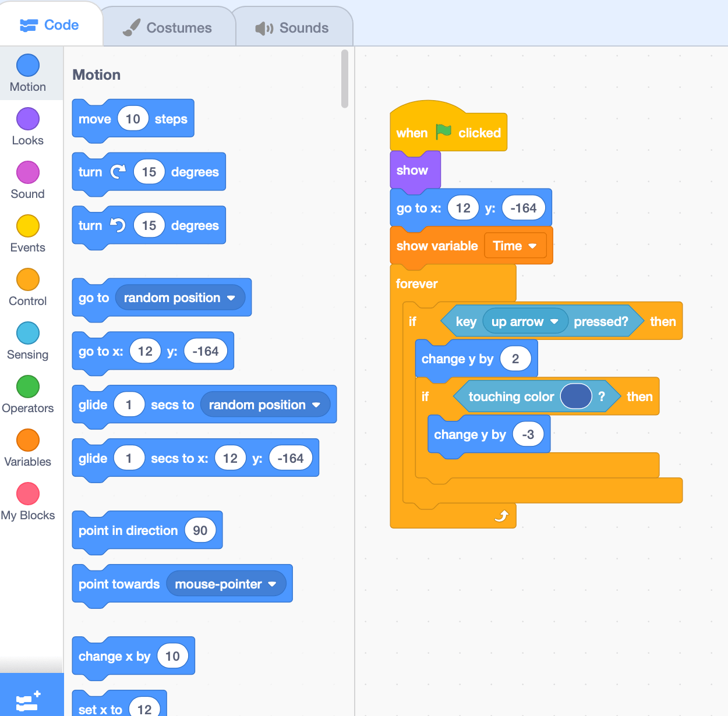Select the Operators category circle

tap(28, 387)
